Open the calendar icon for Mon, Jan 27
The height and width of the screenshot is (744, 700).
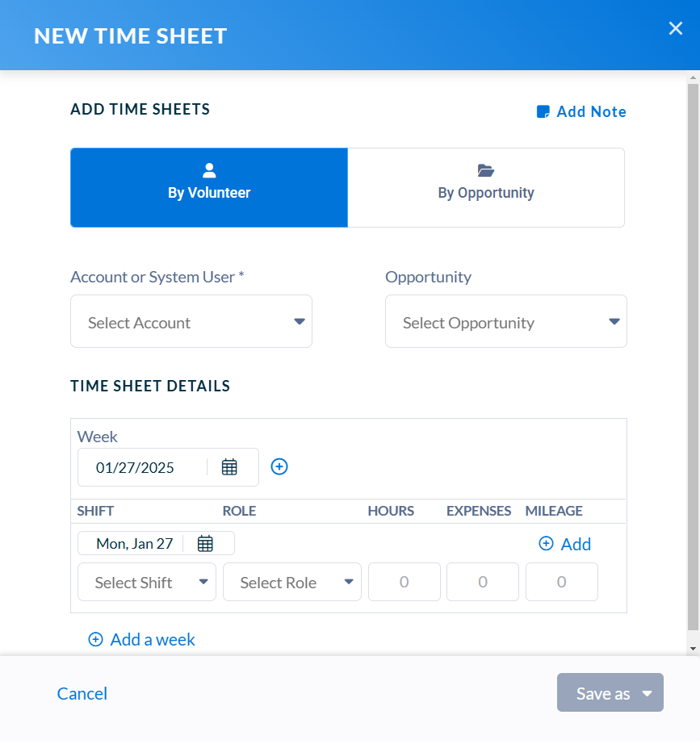point(205,544)
